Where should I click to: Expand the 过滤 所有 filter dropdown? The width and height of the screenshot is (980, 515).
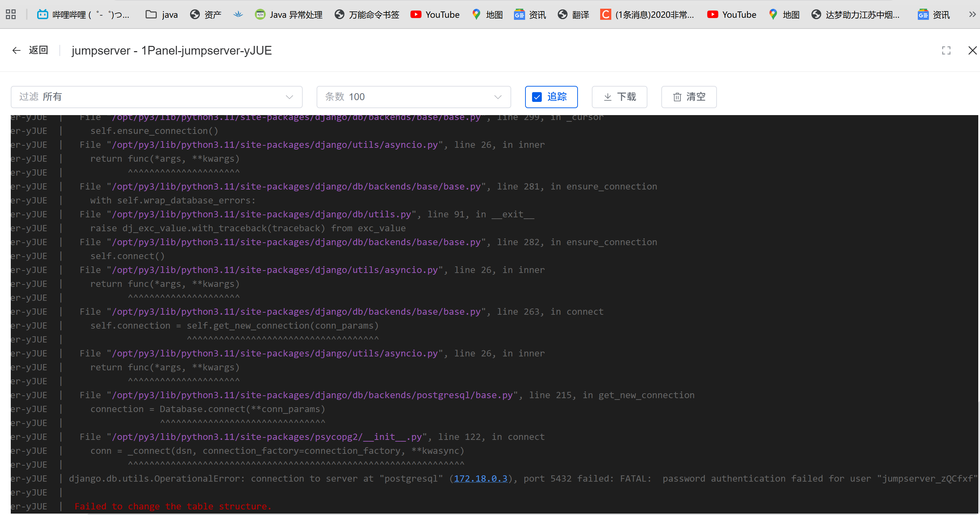click(x=156, y=97)
